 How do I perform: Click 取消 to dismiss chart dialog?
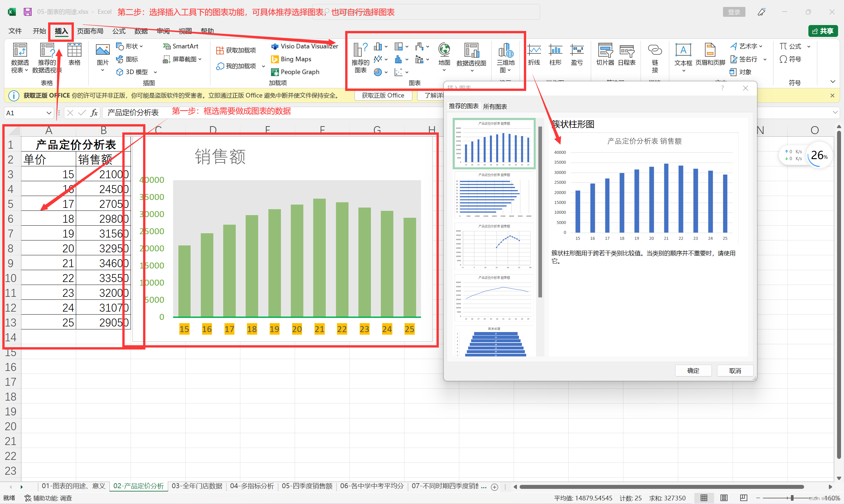point(735,370)
